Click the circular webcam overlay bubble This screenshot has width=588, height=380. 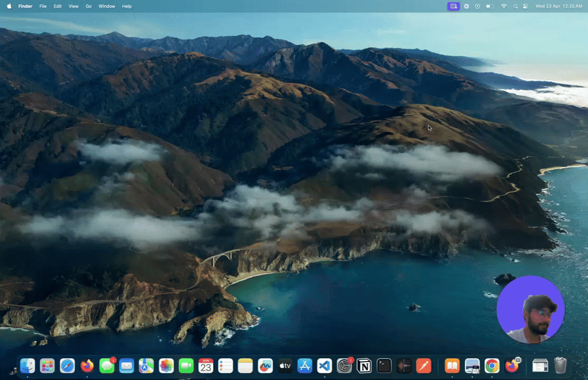531,309
